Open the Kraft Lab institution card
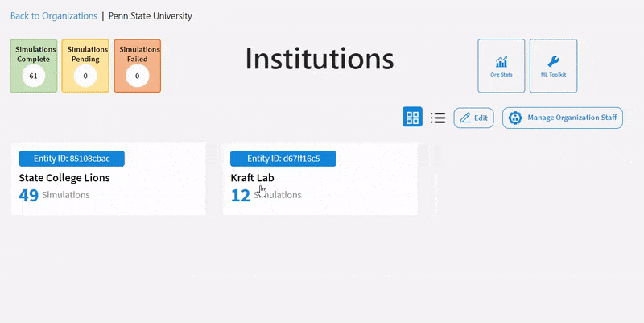The height and width of the screenshot is (323, 644). click(320, 178)
